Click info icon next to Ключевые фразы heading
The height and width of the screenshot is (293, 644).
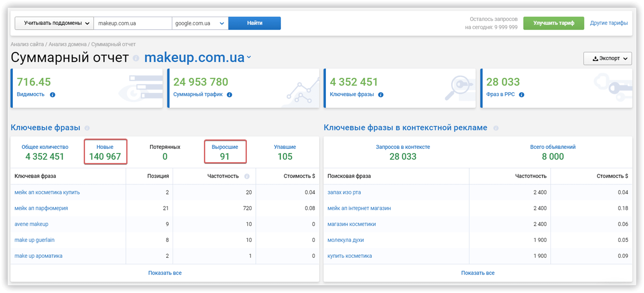[x=87, y=128]
